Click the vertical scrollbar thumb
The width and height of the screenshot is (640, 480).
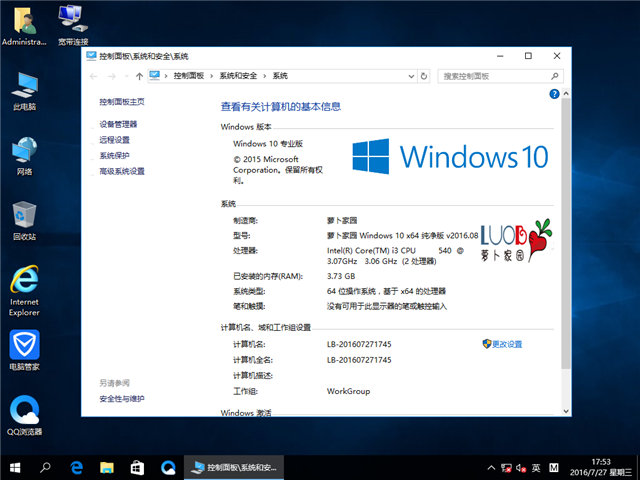coord(566,233)
